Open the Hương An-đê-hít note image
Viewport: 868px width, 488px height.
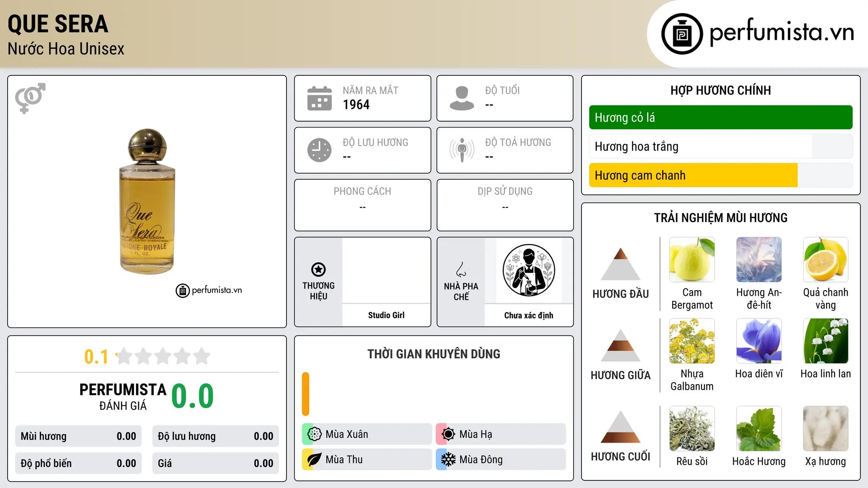click(x=759, y=260)
